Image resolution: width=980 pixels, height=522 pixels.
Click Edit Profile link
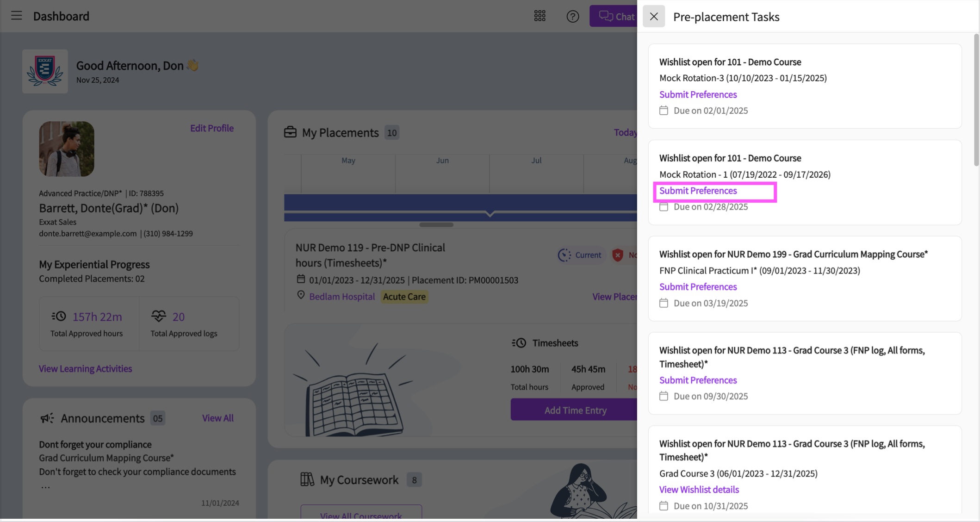pos(211,128)
